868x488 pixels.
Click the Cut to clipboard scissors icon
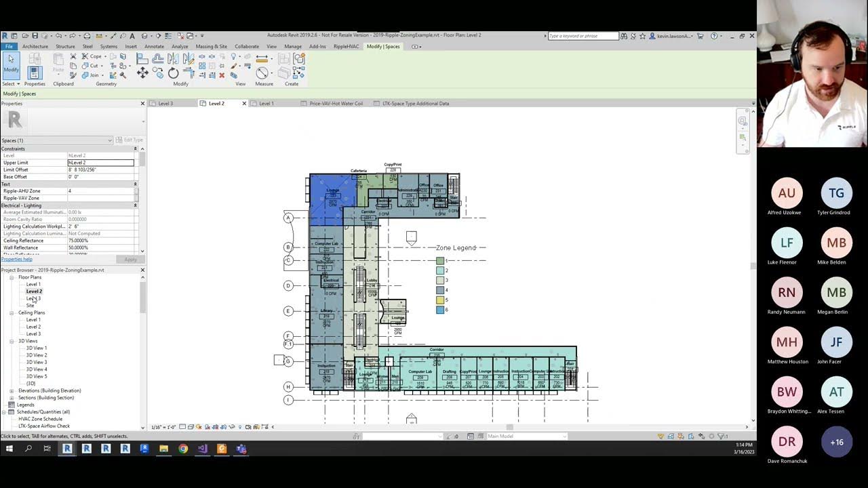73,56
